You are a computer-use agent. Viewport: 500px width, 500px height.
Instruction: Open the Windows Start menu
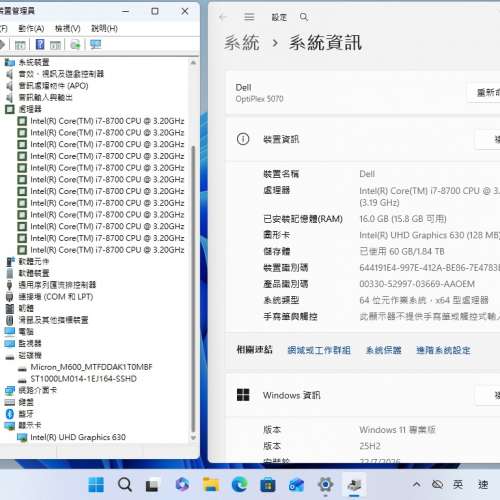tap(96, 484)
